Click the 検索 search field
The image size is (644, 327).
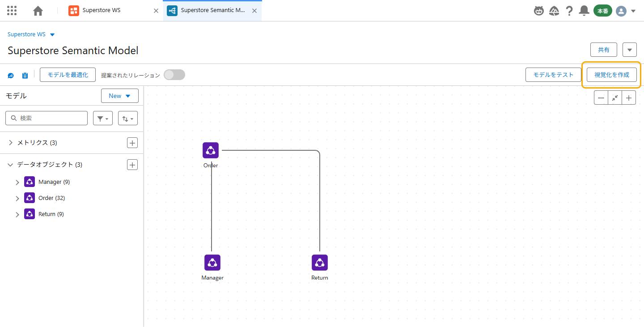coord(47,118)
